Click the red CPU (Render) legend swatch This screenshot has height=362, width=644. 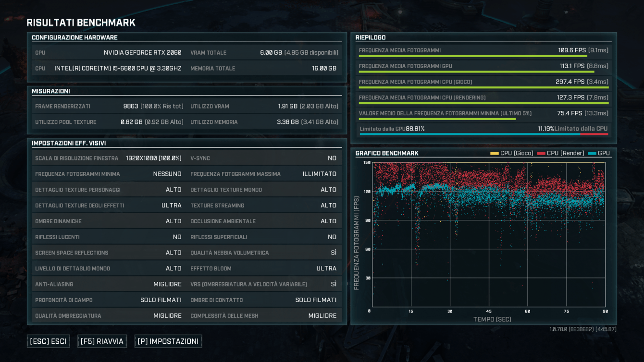pos(541,153)
